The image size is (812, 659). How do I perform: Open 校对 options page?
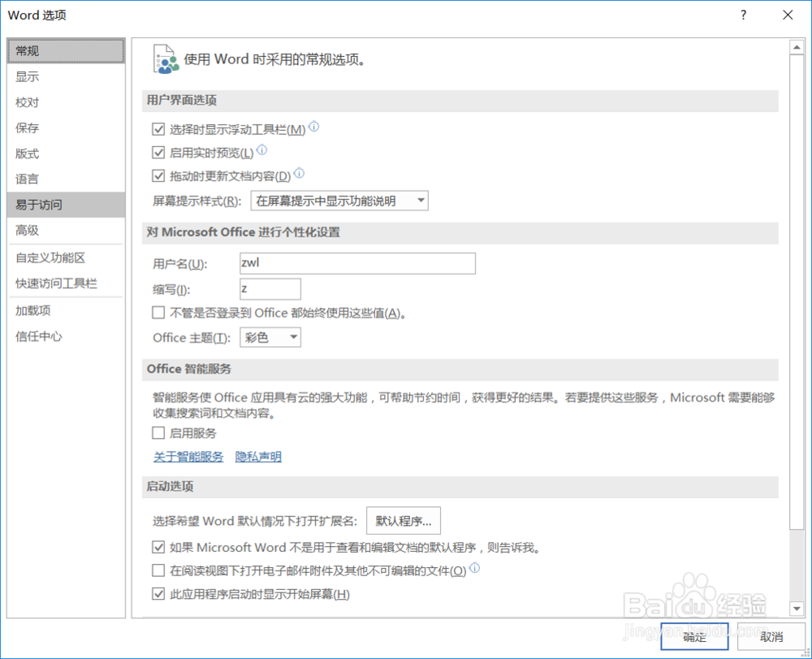point(66,102)
